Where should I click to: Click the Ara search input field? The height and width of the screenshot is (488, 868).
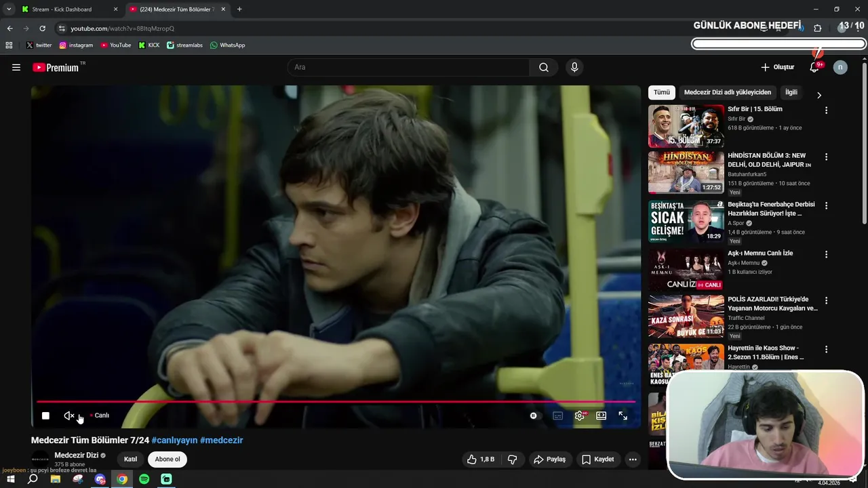click(x=408, y=67)
